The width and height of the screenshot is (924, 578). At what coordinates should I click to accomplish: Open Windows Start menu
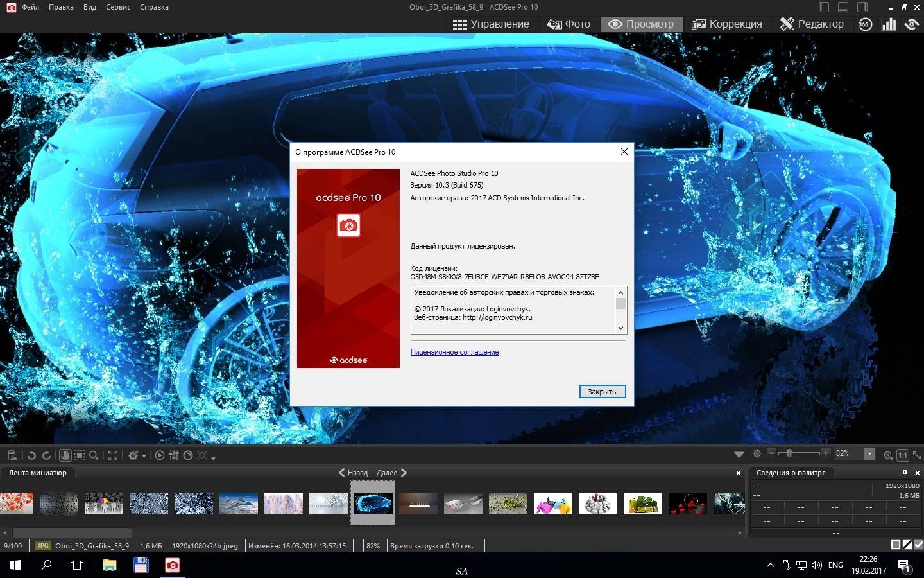[x=15, y=565]
